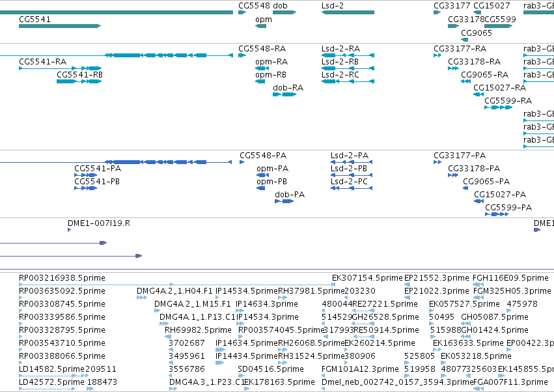
Task: Click the FGH116E09.5prime EST label
Action: [510, 278]
